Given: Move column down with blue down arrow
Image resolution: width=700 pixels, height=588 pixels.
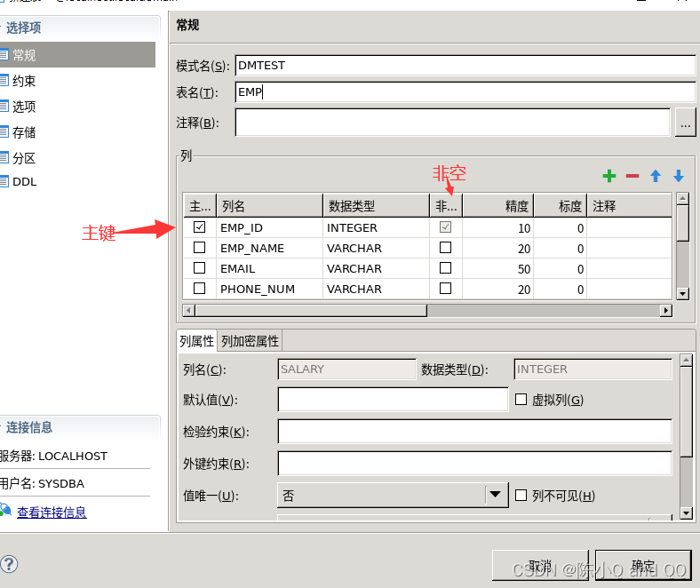Looking at the screenshot, I should coord(679,176).
